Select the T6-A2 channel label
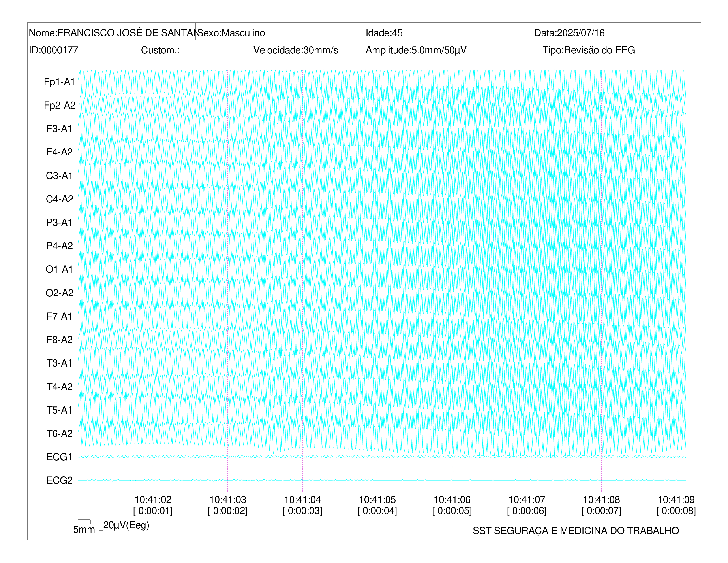This screenshot has width=728, height=563. point(60,433)
